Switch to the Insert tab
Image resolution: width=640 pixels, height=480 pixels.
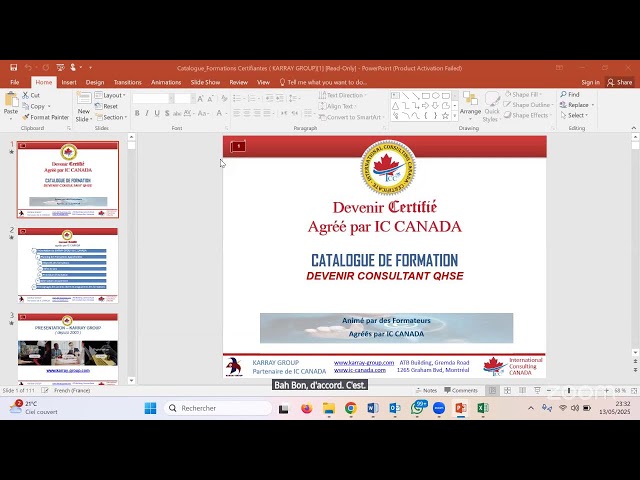point(69,82)
